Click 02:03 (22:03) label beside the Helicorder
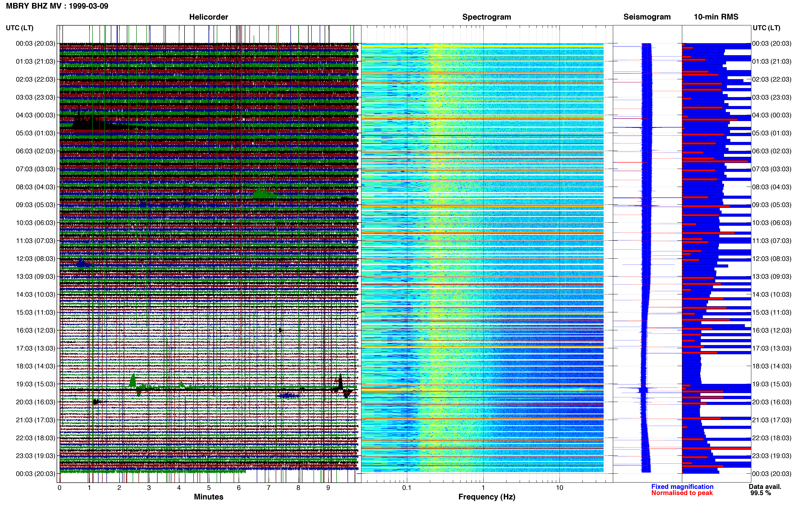This screenshot has width=812, height=508. (x=35, y=79)
